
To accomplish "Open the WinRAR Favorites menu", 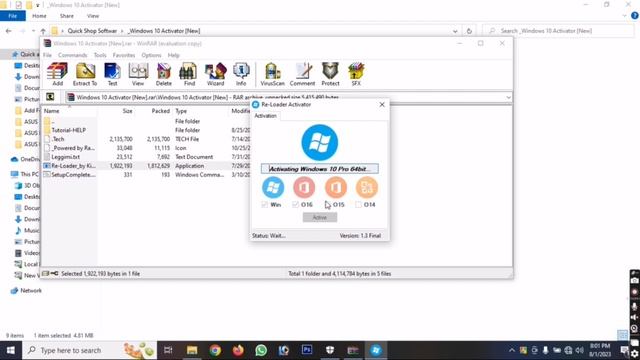I will click(124, 55).
